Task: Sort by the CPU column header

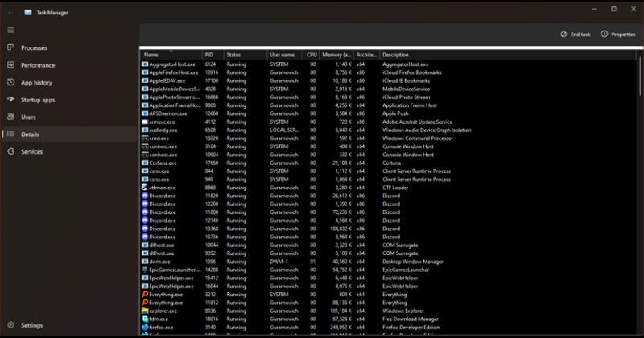Action: tap(311, 55)
